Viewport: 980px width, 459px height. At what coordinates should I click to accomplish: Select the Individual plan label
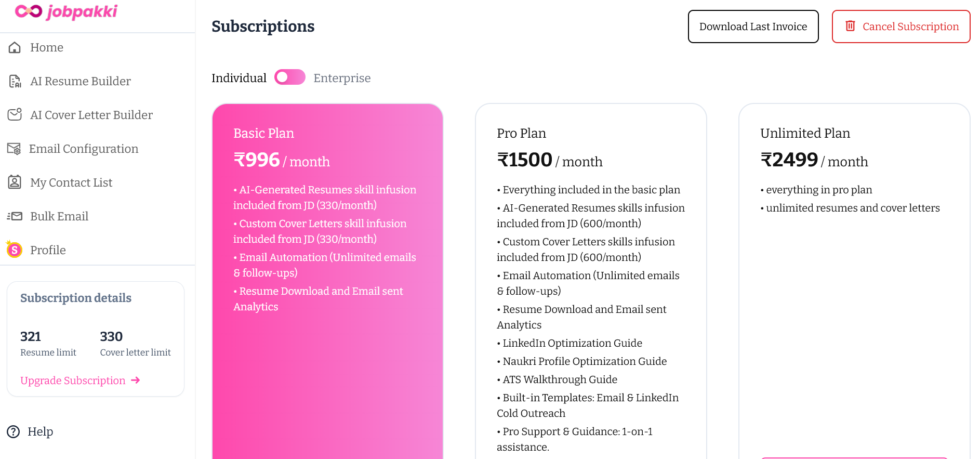click(x=239, y=78)
